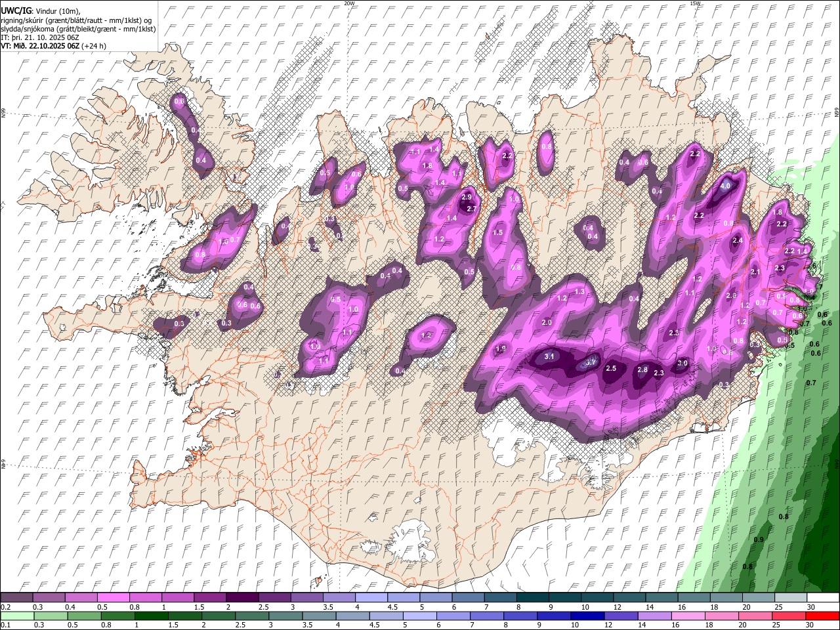This screenshot has width=840, height=630.
Task: Click the '0.2' label in the upper legend row
Action: point(5,607)
